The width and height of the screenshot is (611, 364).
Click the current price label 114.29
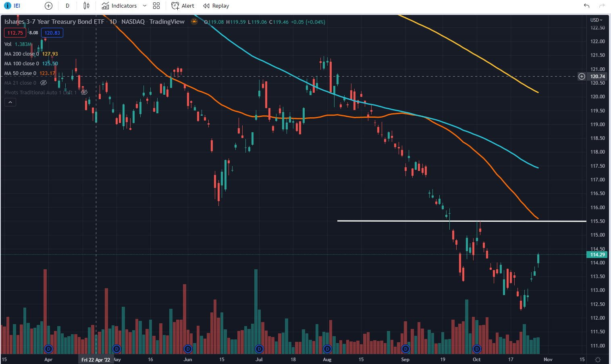click(x=597, y=254)
